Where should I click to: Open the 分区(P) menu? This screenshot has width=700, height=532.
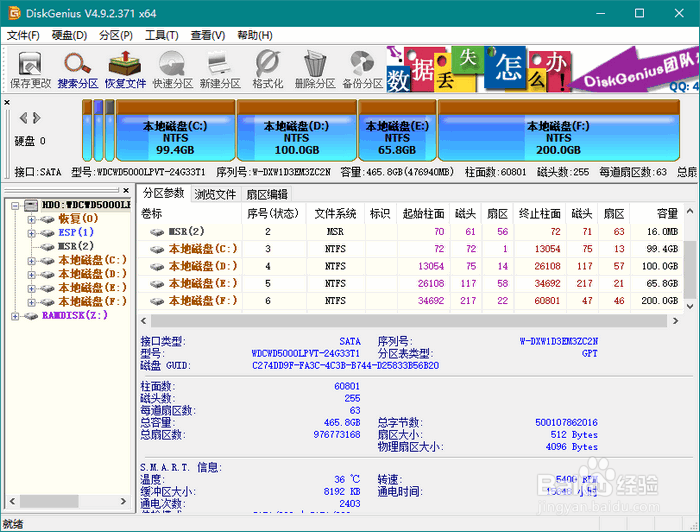coord(116,35)
